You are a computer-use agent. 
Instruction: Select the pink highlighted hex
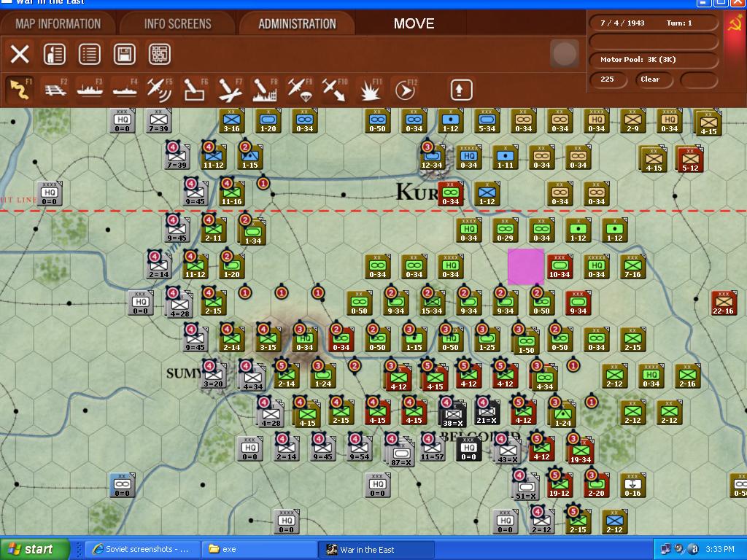tap(525, 266)
